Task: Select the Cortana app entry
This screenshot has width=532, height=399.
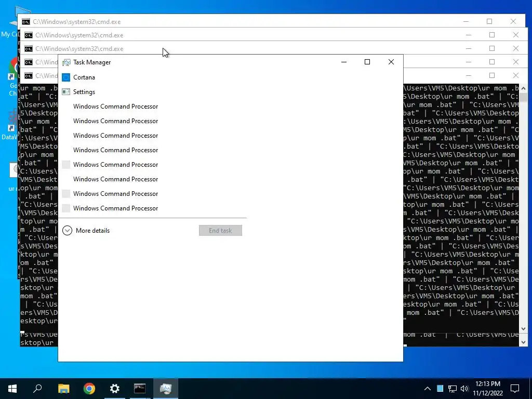Action: point(152,77)
